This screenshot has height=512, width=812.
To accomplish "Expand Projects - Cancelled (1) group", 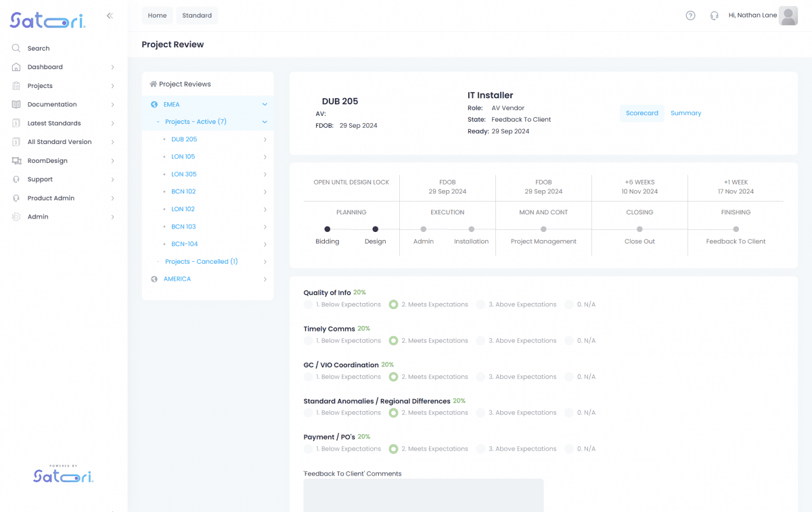I will click(x=265, y=262).
